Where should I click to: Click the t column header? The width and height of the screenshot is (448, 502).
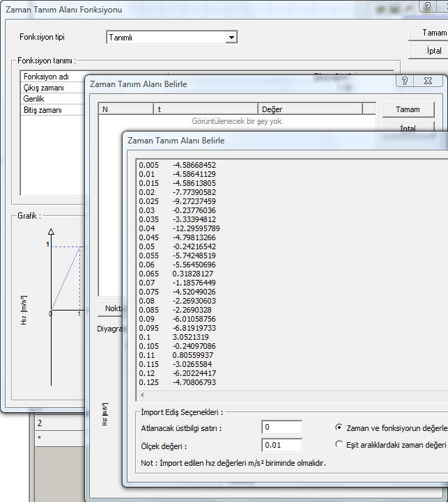coord(206,109)
